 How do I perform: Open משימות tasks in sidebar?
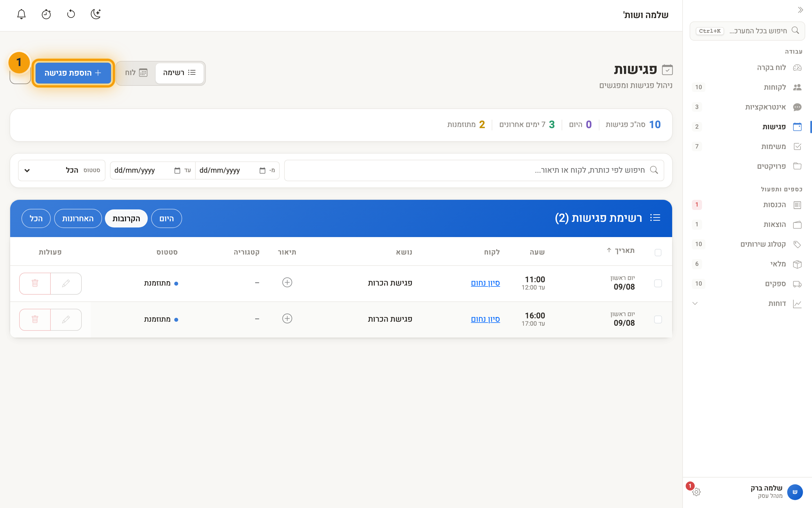coord(747,146)
